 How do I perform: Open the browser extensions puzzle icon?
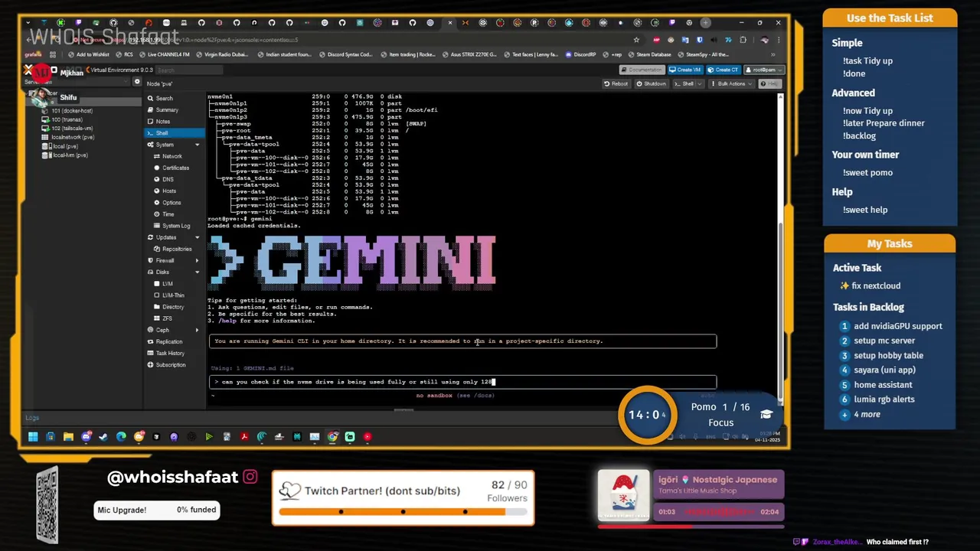click(x=743, y=40)
